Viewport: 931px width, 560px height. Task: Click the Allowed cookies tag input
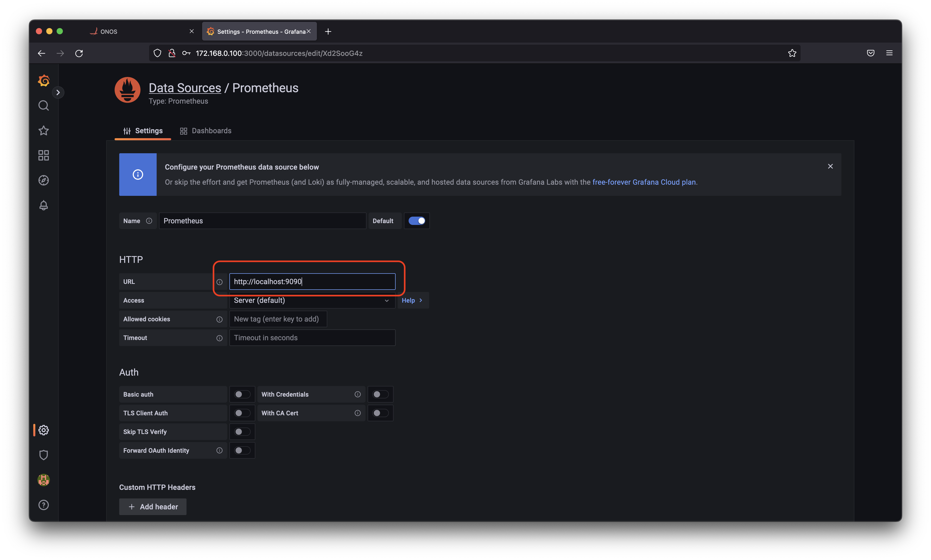pos(278,319)
